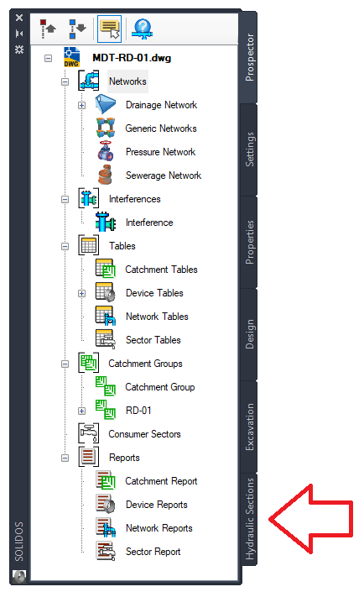
Task: Expand the Device Tables node
Action: 82,293
